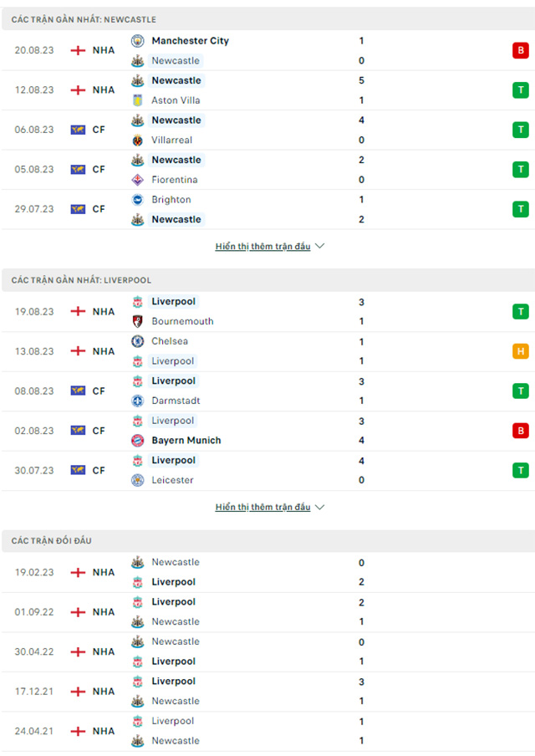Click the Leicester club crest
535x756 pixels.
(x=137, y=480)
